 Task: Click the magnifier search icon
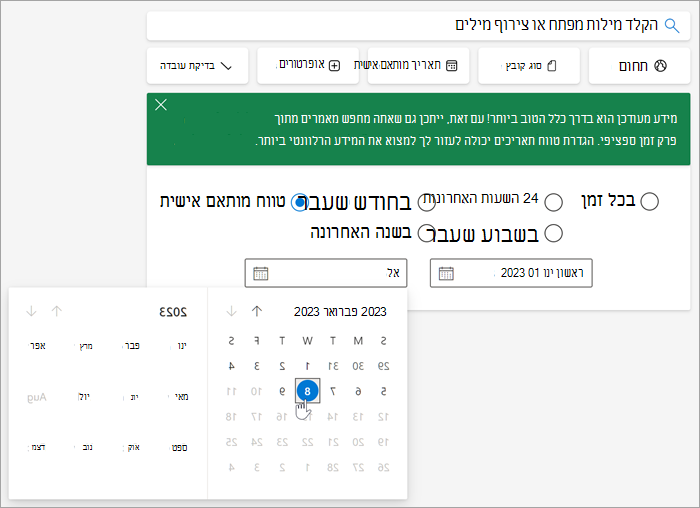point(672,26)
